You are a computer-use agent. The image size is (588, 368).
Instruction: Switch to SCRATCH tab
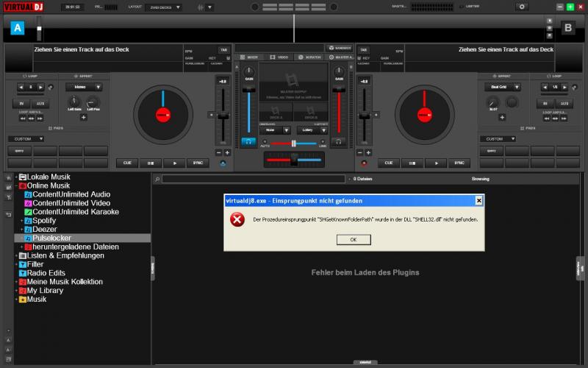(309, 57)
